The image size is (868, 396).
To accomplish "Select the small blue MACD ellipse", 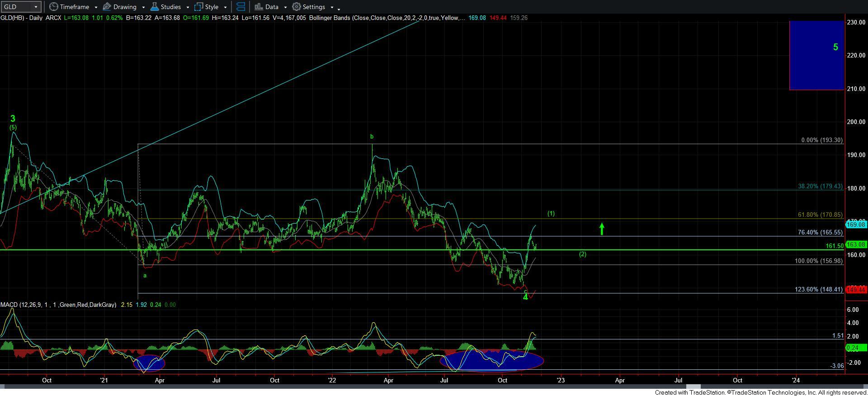I will 150,363.
